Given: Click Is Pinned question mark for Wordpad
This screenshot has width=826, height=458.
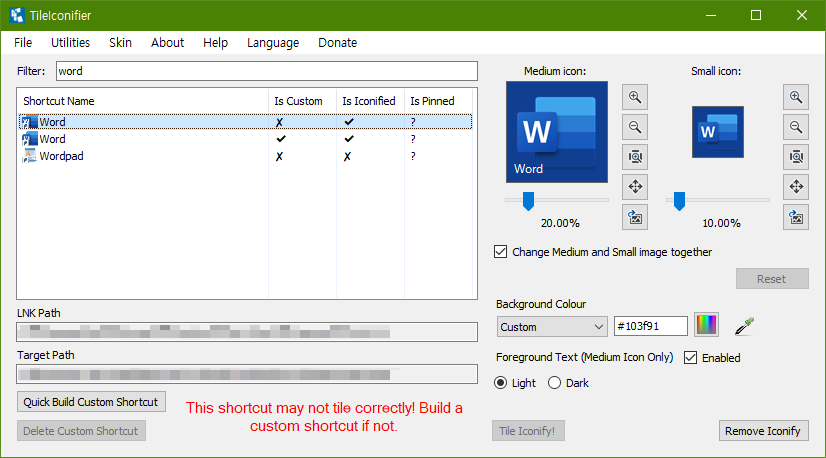Looking at the screenshot, I should 413,157.
